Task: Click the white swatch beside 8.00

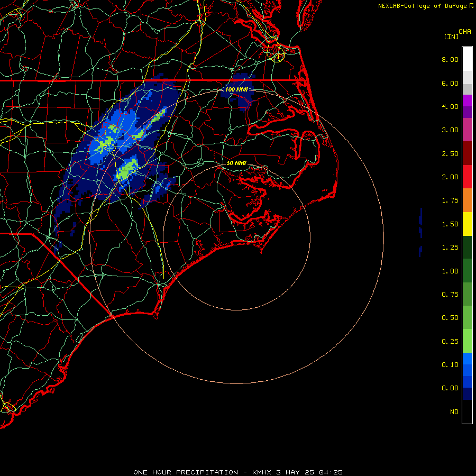Action: (x=467, y=59)
